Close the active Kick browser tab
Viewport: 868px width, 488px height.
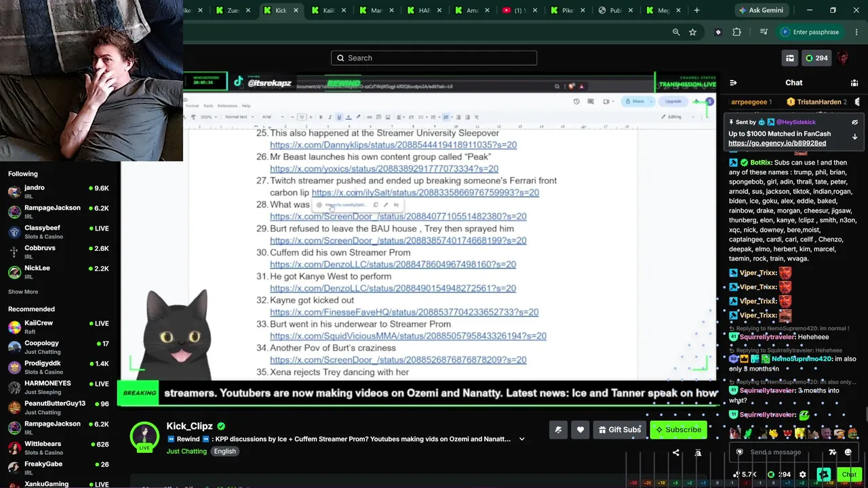296,10
